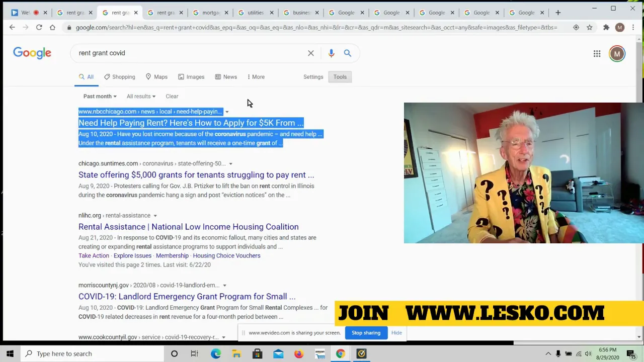Open the Chrome three-dot menu
Image resolution: width=644 pixels, height=362 pixels.
[633, 27]
